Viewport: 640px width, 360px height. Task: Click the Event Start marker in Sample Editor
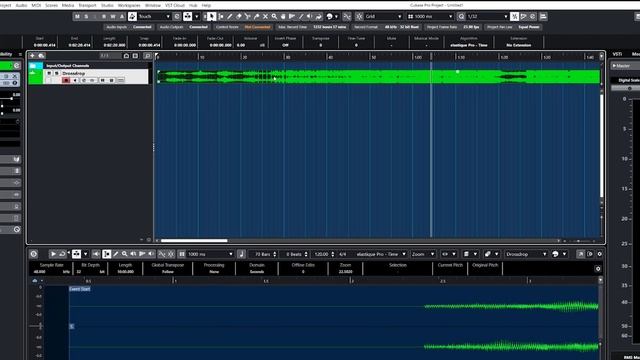(x=80, y=289)
